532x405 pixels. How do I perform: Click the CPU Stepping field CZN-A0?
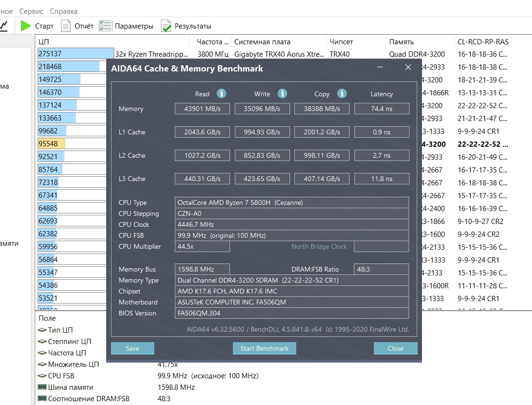(292, 213)
